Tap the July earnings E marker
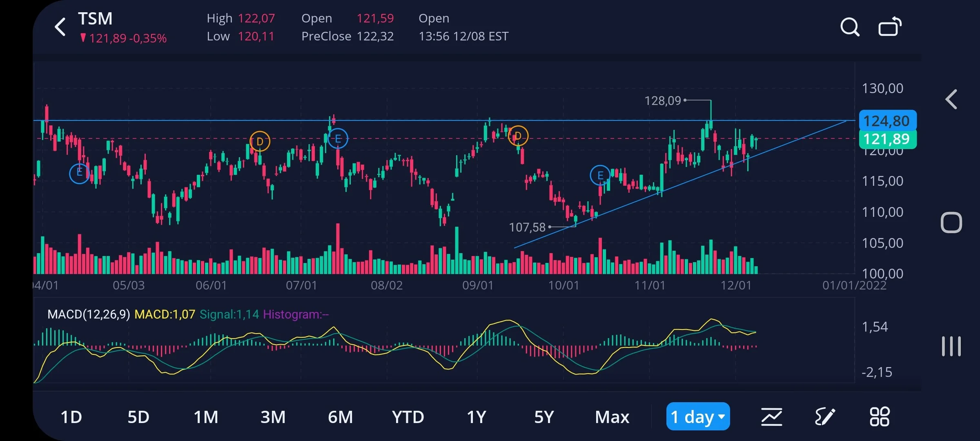 338,138
